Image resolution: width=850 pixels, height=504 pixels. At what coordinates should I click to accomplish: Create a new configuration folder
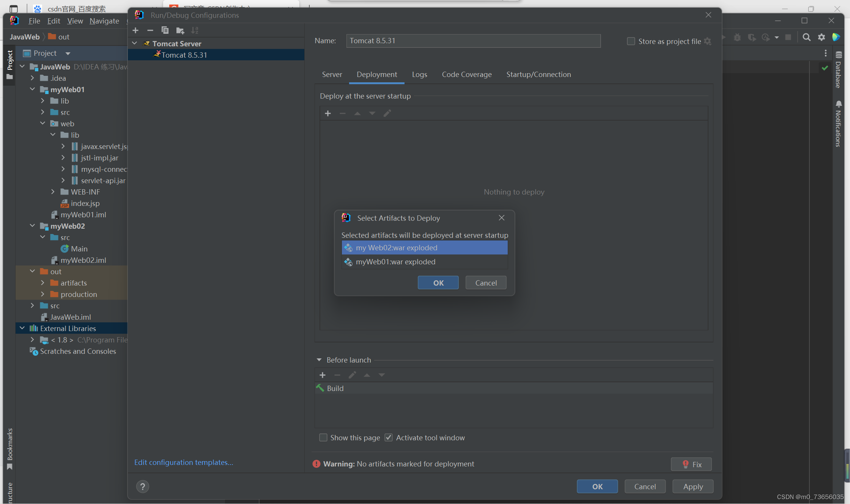pos(180,30)
